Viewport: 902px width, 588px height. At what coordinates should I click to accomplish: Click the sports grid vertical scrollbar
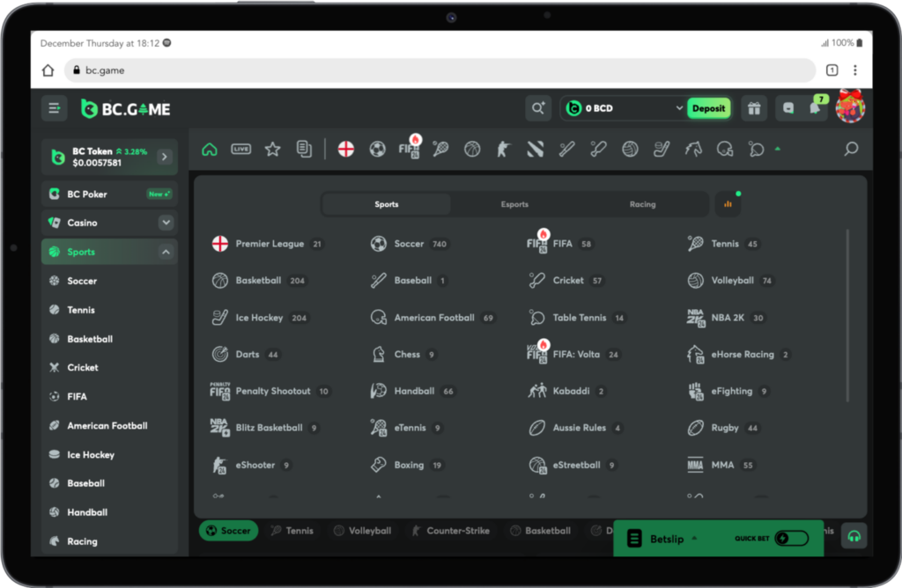847,316
